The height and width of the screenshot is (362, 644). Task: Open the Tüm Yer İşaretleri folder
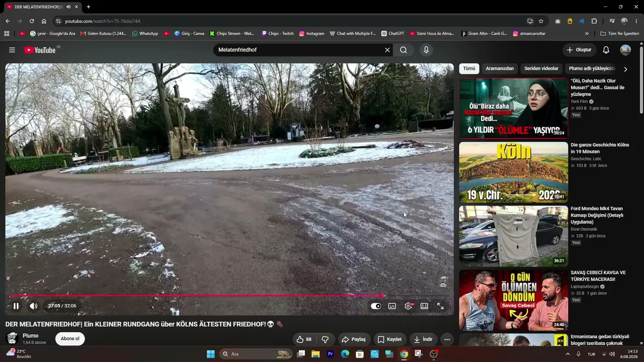click(x=620, y=34)
